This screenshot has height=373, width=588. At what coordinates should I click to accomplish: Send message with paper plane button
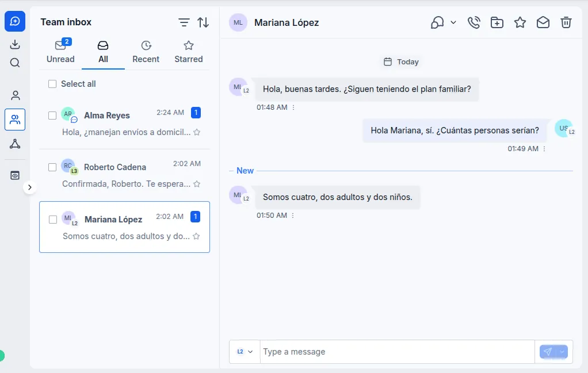click(x=548, y=352)
